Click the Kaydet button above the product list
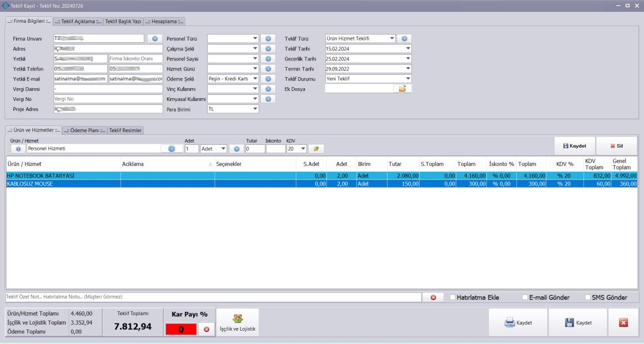This screenshot has width=644, height=344. tap(575, 145)
